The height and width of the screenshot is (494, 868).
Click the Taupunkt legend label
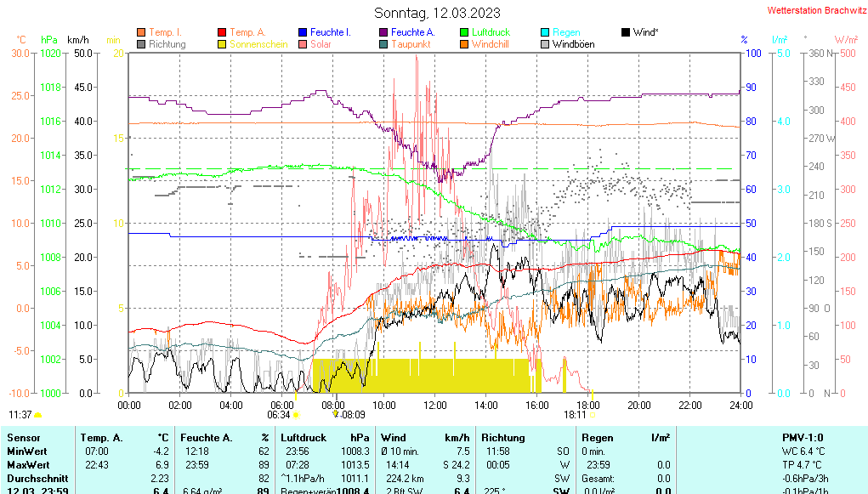pyautogui.click(x=411, y=44)
